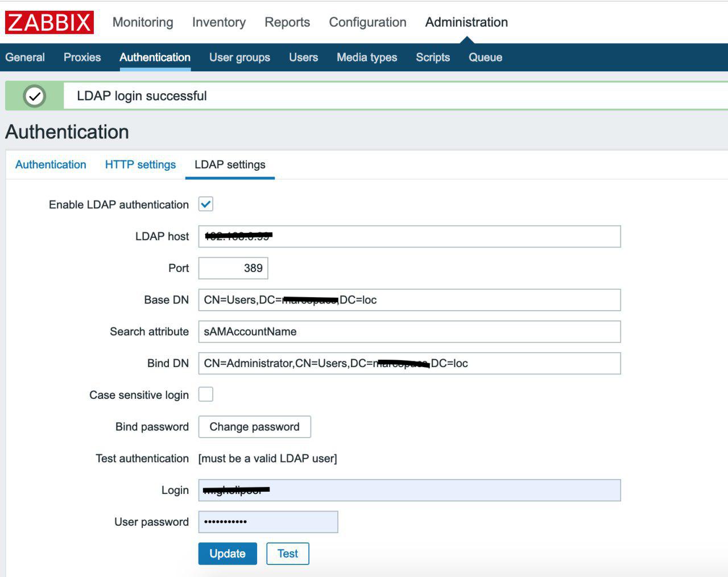Click the Search attribute field
This screenshot has height=577, width=728.
pyautogui.click(x=409, y=332)
